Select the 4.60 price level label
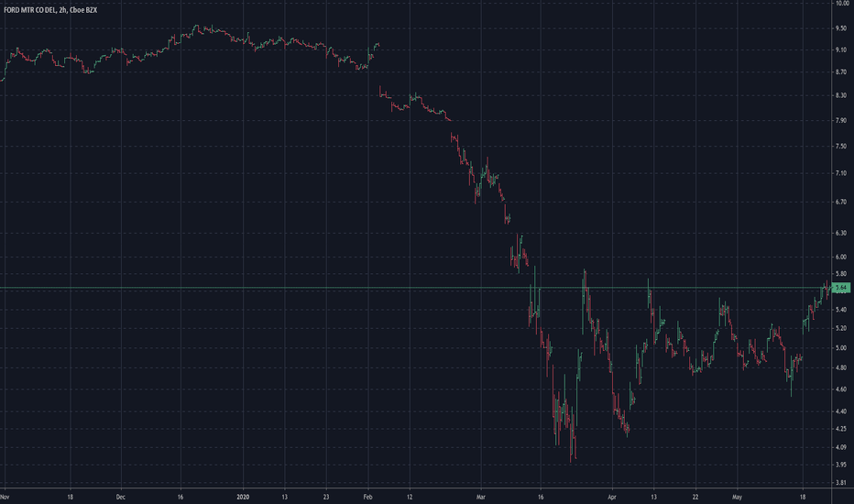Image resolution: width=854 pixels, height=504 pixels. point(841,389)
